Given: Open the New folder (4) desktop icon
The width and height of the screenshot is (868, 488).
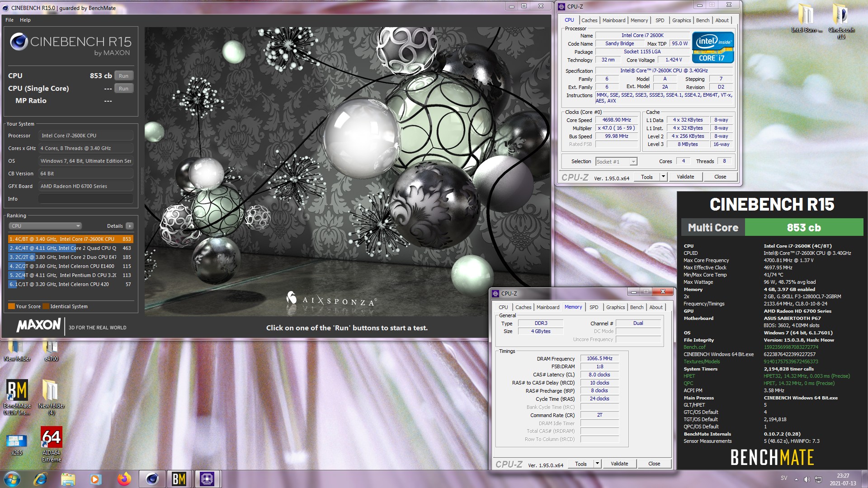Looking at the screenshot, I should click(51, 397).
